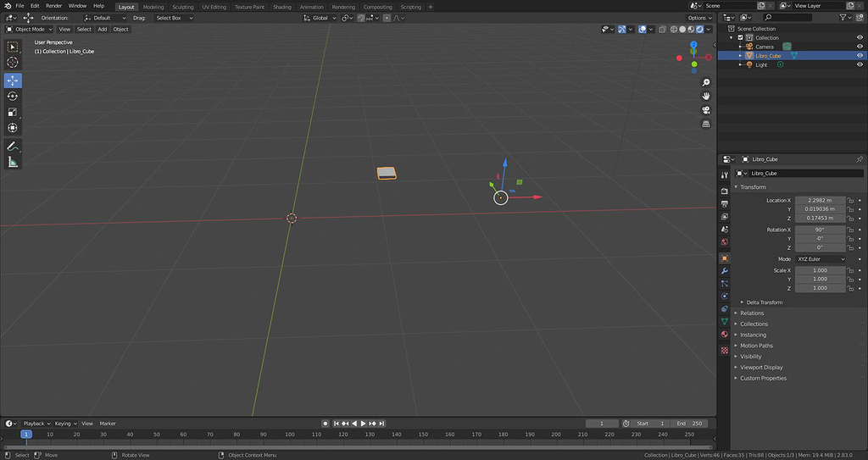The image size is (868, 460).
Task: Select the Annotate tool
Action: pyautogui.click(x=13, y=147)
